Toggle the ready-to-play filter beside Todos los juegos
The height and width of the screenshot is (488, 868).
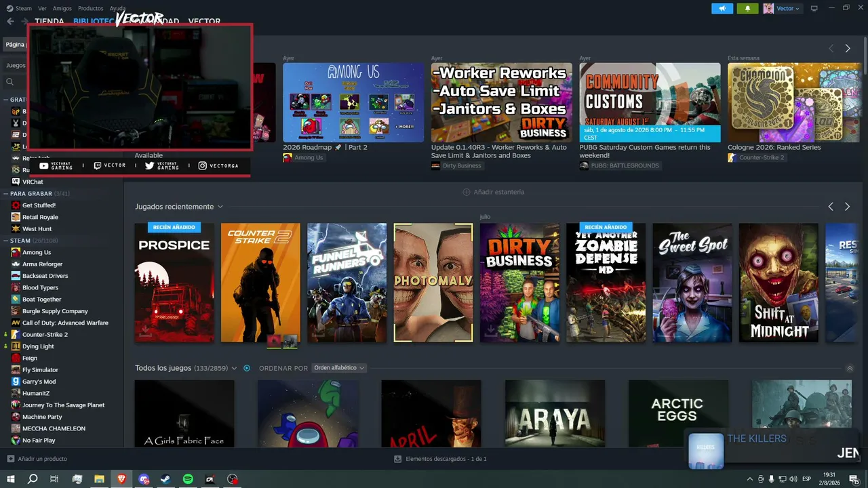point(247,368)
